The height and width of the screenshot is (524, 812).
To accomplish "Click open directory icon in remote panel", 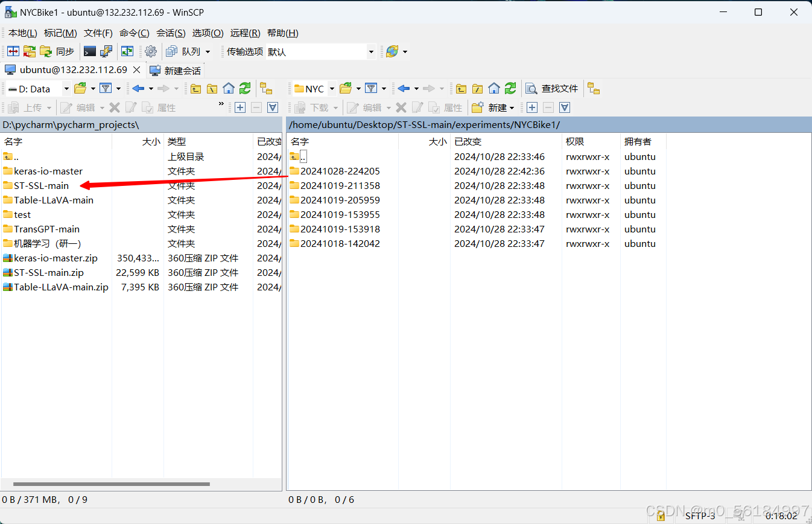I will (x=346, y=89).
